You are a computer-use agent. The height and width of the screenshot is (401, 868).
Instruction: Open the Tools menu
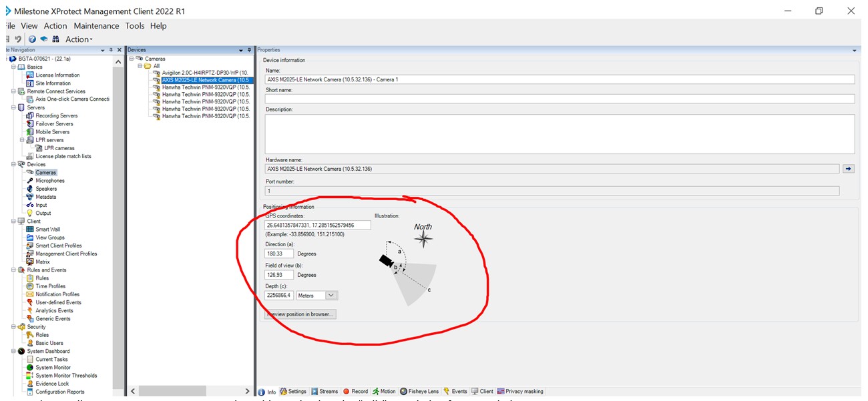click(135, 26)
